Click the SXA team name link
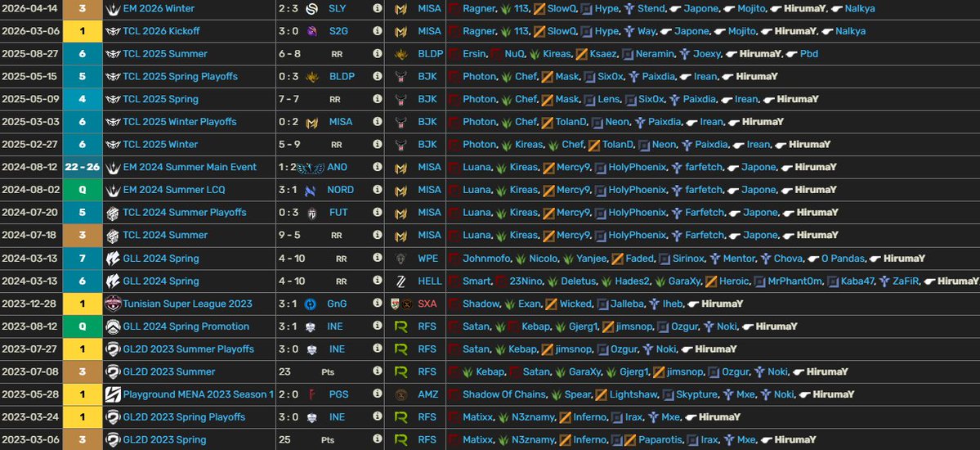 coord(427,304)
